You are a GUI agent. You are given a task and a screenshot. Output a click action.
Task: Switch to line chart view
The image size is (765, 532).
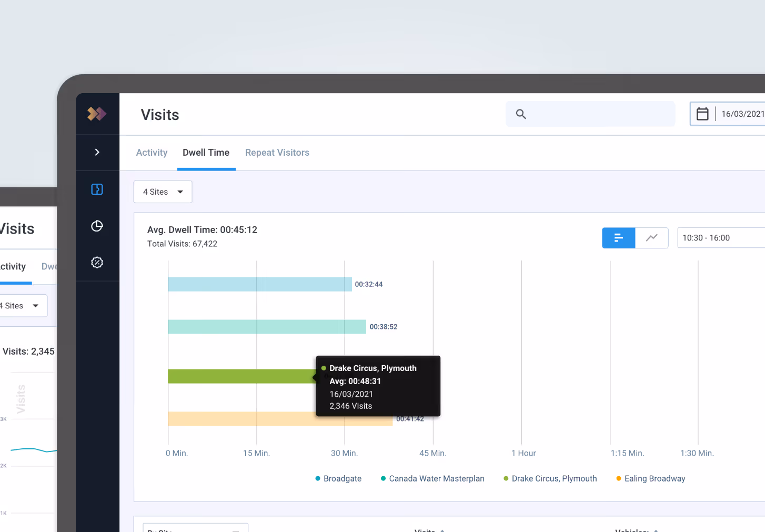click(652, 238)
